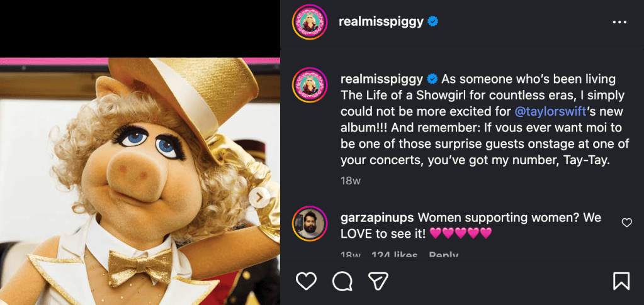Reply to the garzapinups comment
Screen dimensions: 644x305
pyautogui.click(x=443, y=255)
